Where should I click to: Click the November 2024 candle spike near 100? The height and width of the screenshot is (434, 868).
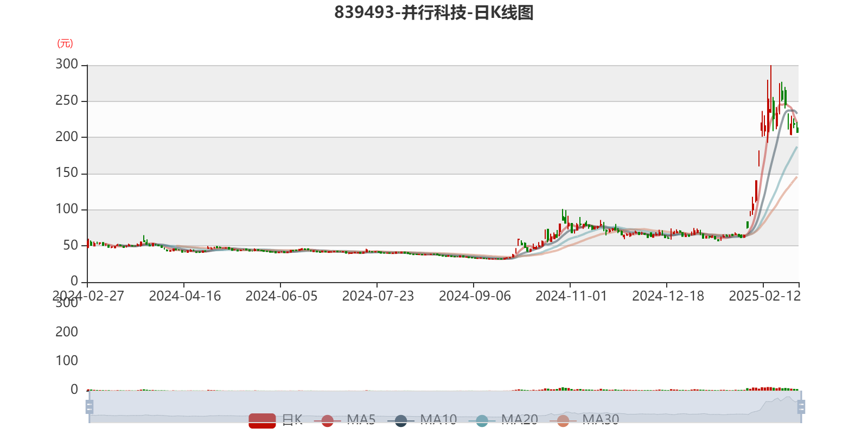563,215
